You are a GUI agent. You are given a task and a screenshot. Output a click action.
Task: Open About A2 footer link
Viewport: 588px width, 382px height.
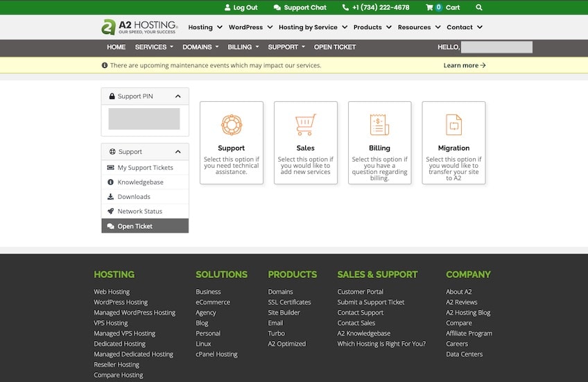click(x=458, y=291)
